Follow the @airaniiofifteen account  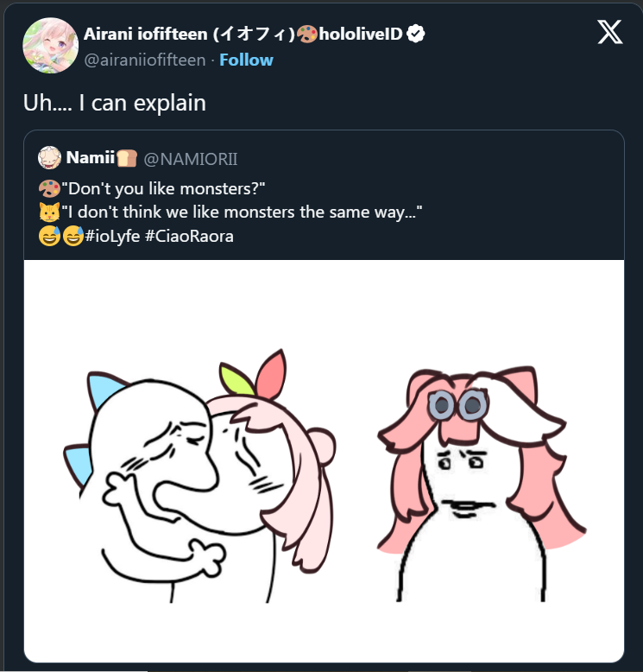click(x=246, y=60)
